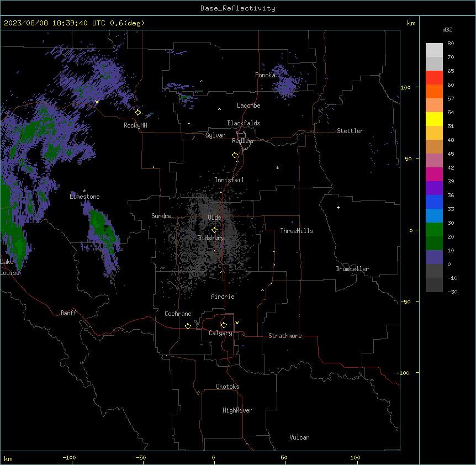Click the Ponoka city label
The width and height of the screenshot is (476, 465).
(265, 75)
